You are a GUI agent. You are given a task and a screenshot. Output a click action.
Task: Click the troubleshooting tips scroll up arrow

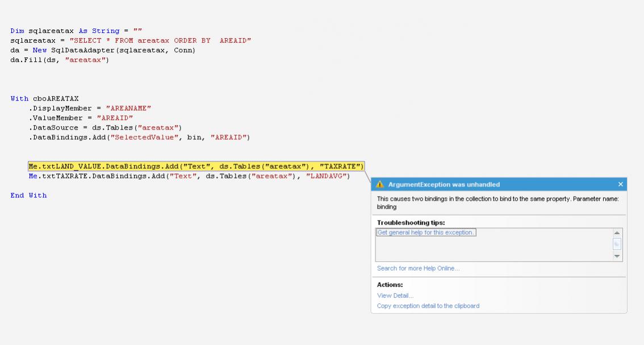pos(617,233)
